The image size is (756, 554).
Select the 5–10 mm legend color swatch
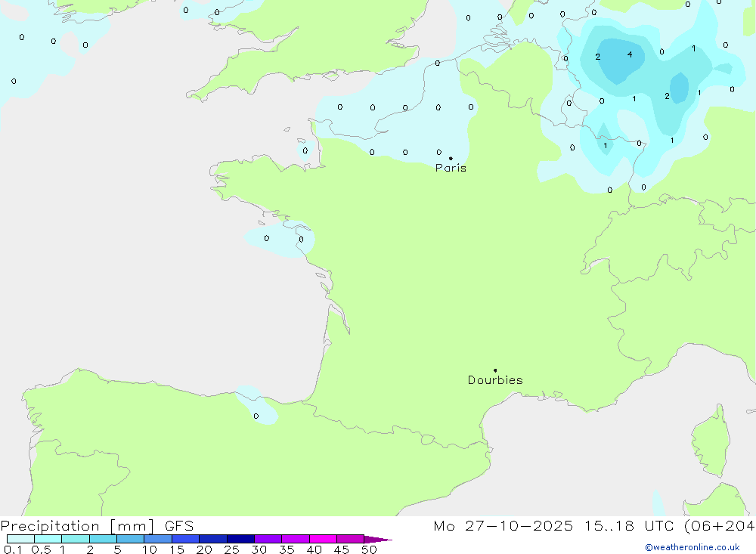[130, 539]
